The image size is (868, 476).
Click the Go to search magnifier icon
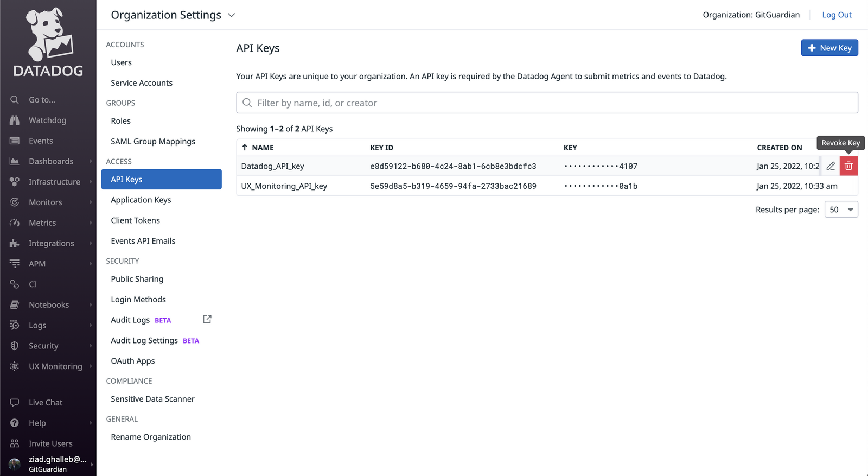coord(15,100)
